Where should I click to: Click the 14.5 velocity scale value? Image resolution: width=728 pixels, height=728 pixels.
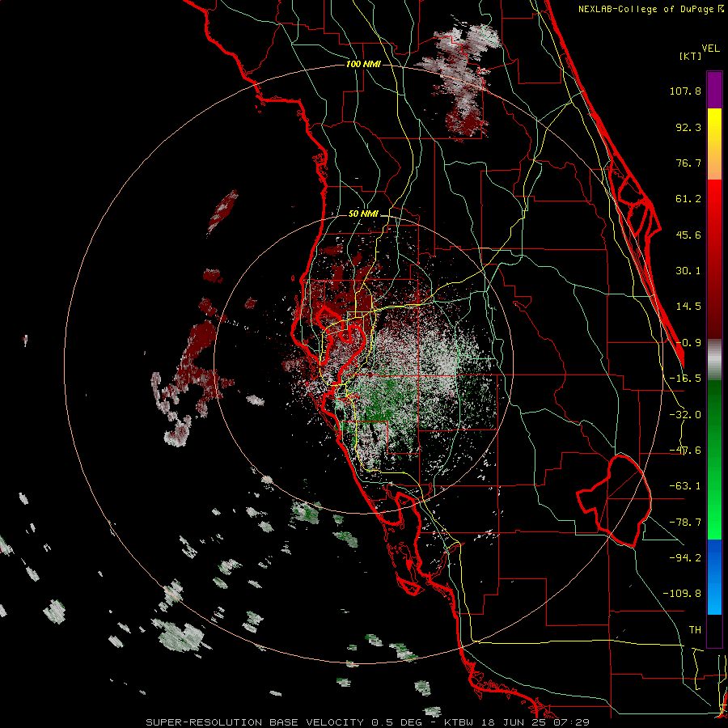click(x=688, y=307)
